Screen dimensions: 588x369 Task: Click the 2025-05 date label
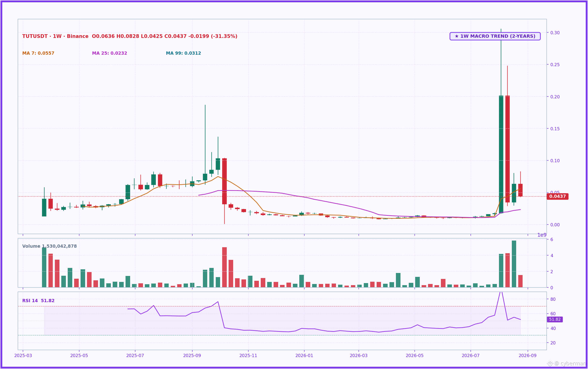pos(79,356)
